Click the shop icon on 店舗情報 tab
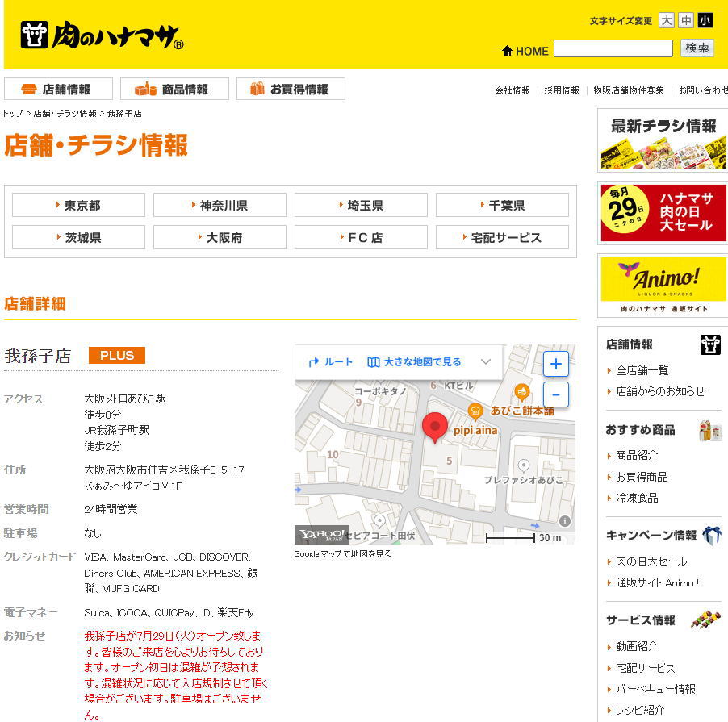Image resolution: width=728 pixels, height=722 pixels. point(29,89)
